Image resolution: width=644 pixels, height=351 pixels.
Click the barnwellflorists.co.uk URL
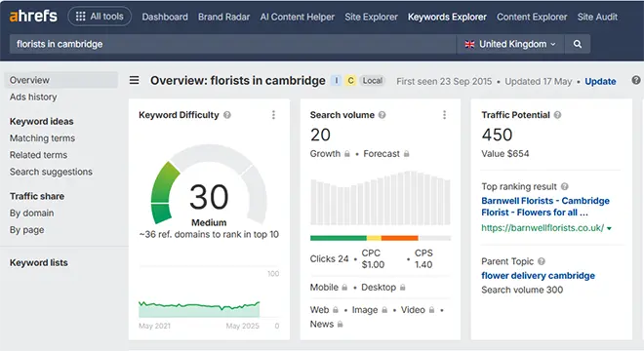pyautogui.click(x=543, y=228)
